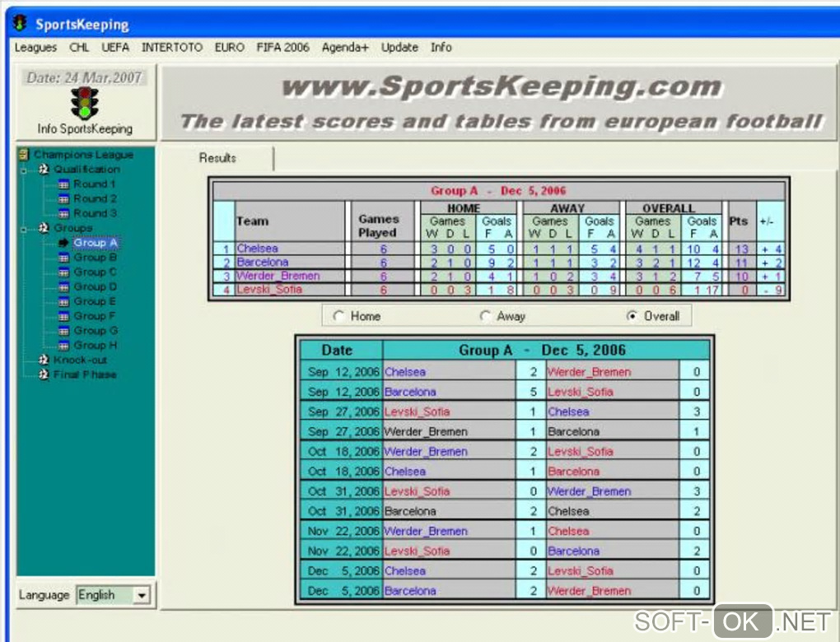The width and height of the screenshot is (840, 642).
Task: Click the arrow icon beside Group A
Action: point(63,243)
